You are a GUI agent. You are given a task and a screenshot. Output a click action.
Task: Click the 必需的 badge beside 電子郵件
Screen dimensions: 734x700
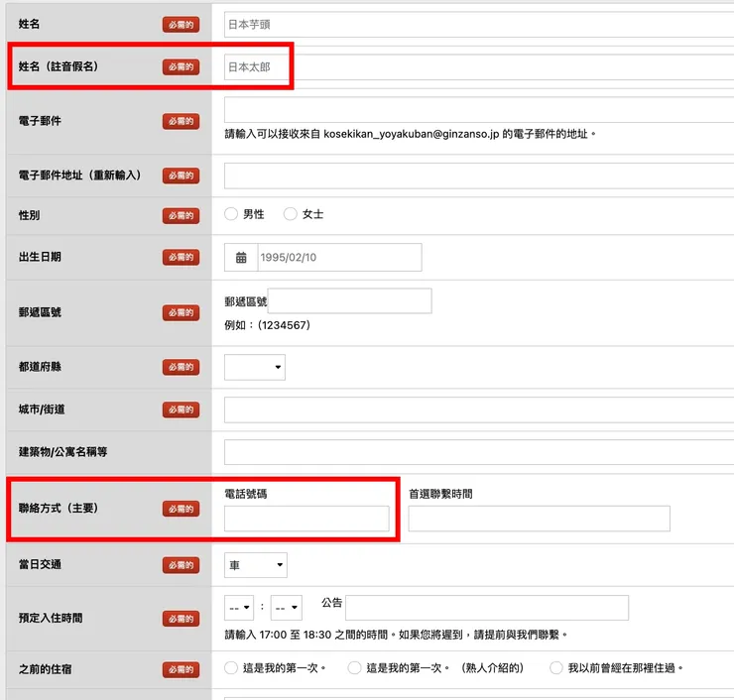coord(182,121)
